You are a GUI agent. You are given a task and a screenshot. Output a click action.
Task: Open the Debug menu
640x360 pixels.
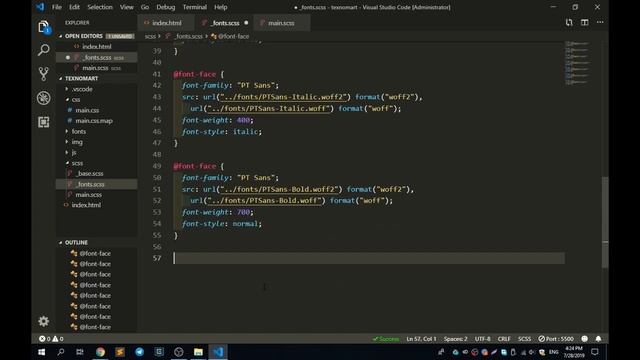(166, 7)
